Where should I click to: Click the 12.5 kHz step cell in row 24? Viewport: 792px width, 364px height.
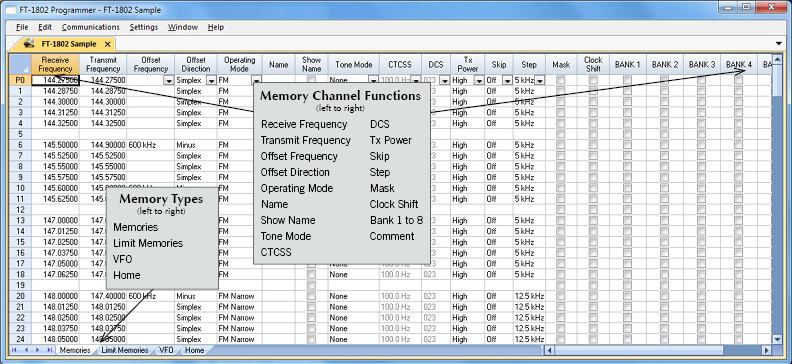tap(529, 339)
